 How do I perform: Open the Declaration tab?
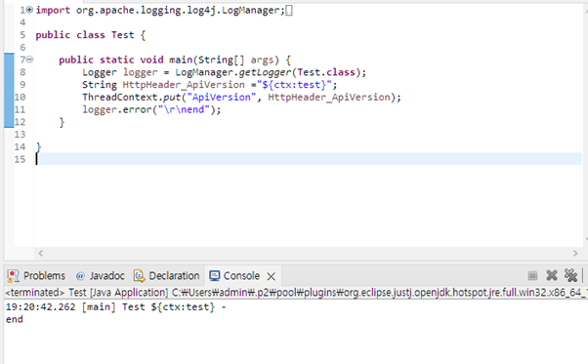(166, 276)
